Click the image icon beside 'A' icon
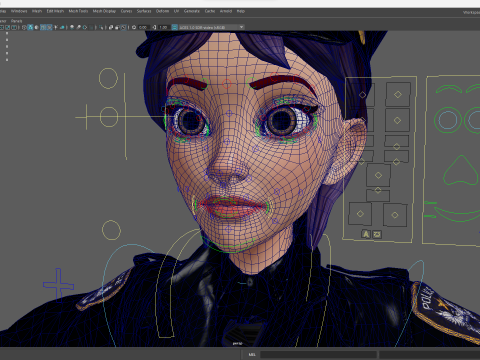The height and width of the screenshot is (360, 480). [377, 234]
